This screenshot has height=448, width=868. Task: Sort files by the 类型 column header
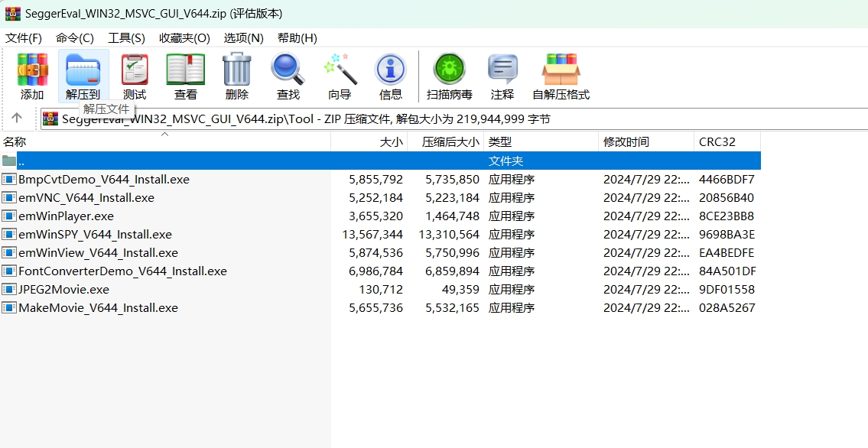pos(541,141)
